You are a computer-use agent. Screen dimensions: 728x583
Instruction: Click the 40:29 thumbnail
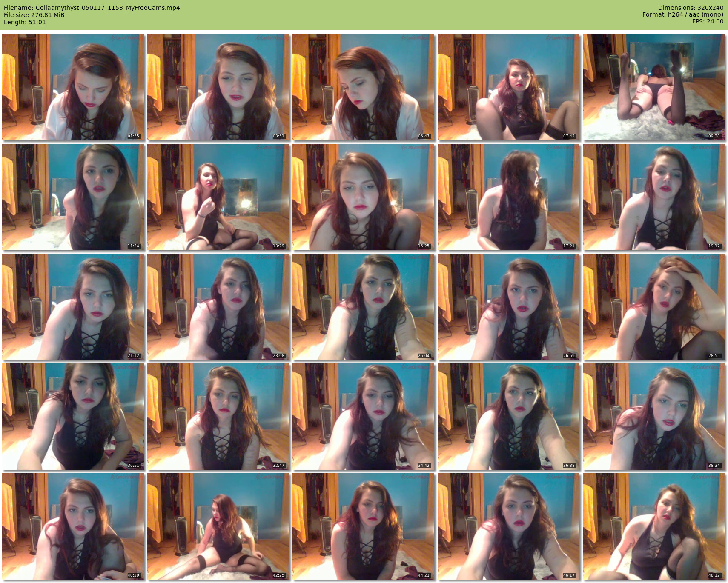pos(73,526)
